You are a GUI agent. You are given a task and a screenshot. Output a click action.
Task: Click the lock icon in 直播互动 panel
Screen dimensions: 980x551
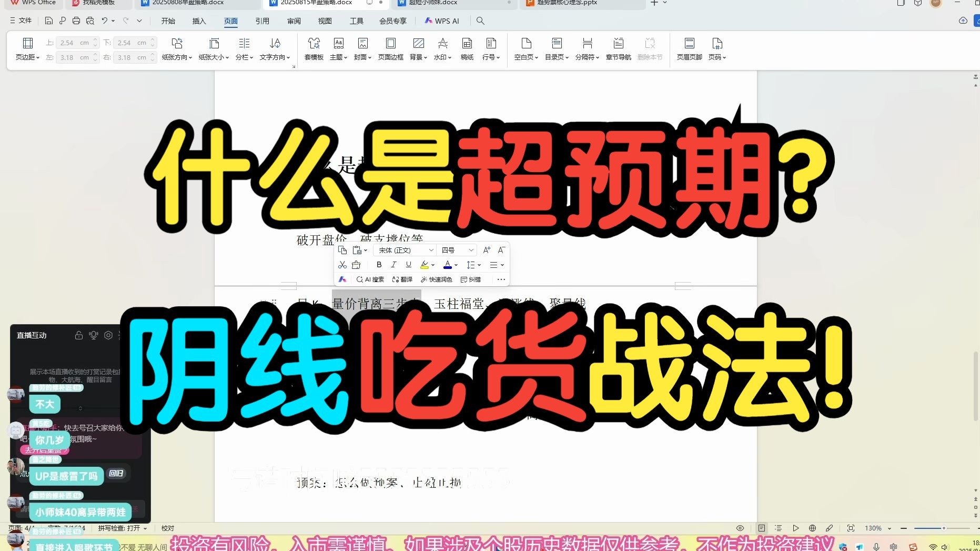[79, 335]
